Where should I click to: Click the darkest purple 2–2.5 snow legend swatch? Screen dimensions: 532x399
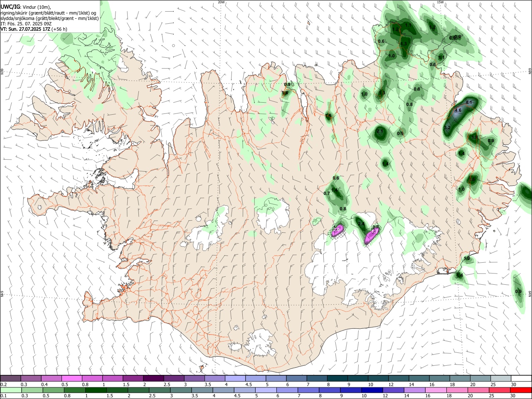tap(153, 379)
